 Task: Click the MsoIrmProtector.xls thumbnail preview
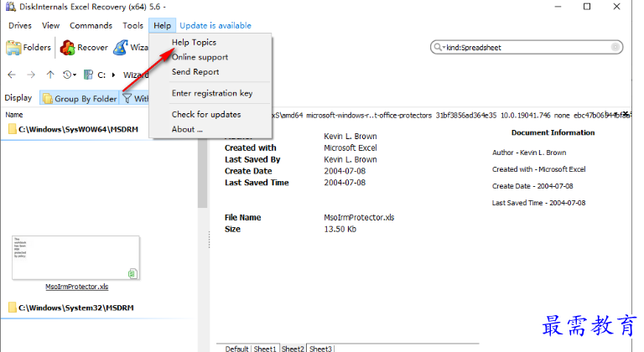[75, 258]
